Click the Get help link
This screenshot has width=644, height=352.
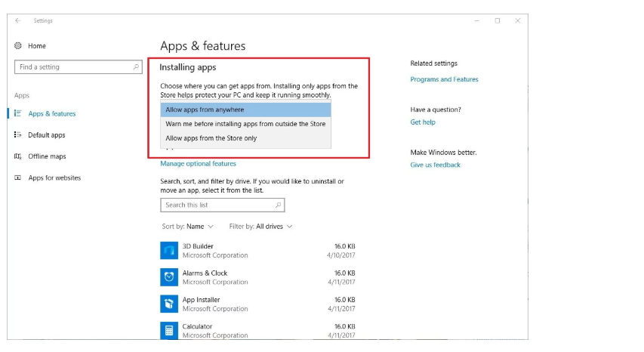[x=423, y=122]
